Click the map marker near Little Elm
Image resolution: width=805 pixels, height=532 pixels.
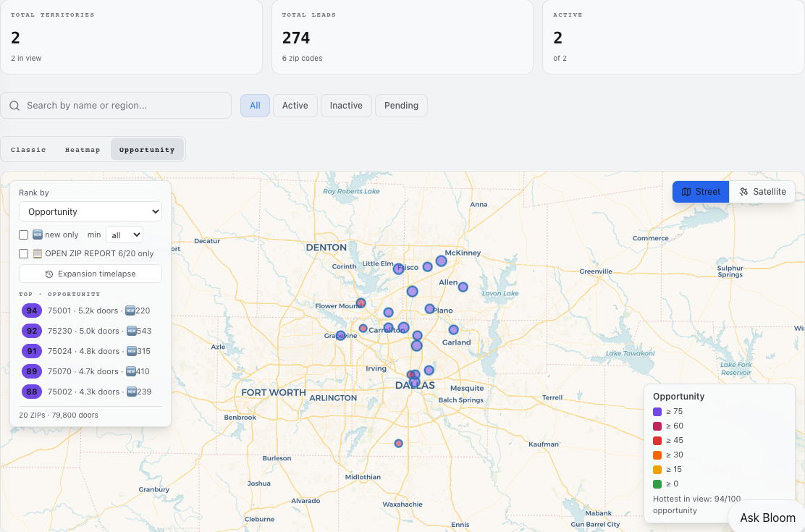point(398,269)
